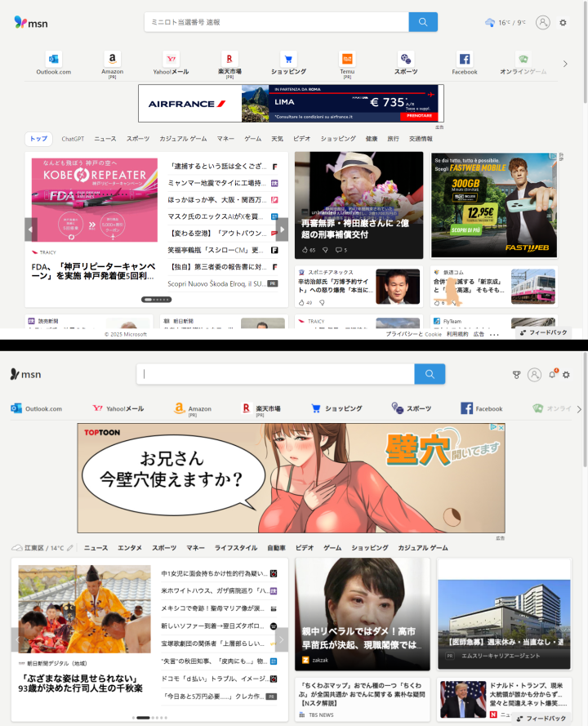Click the notification bell icon

click(552, 375)
